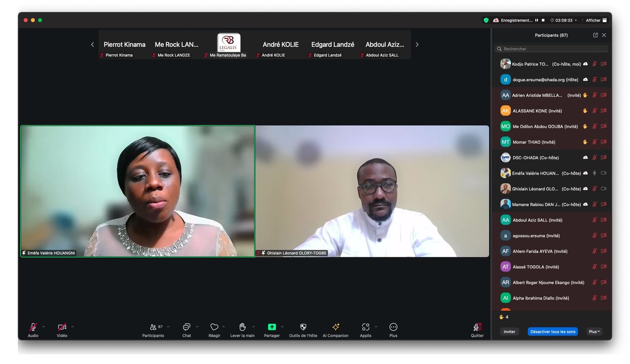Click the cloud recording status icon
Image resolution: width=630 pixels, height=364 pixels.
(496, 20)
